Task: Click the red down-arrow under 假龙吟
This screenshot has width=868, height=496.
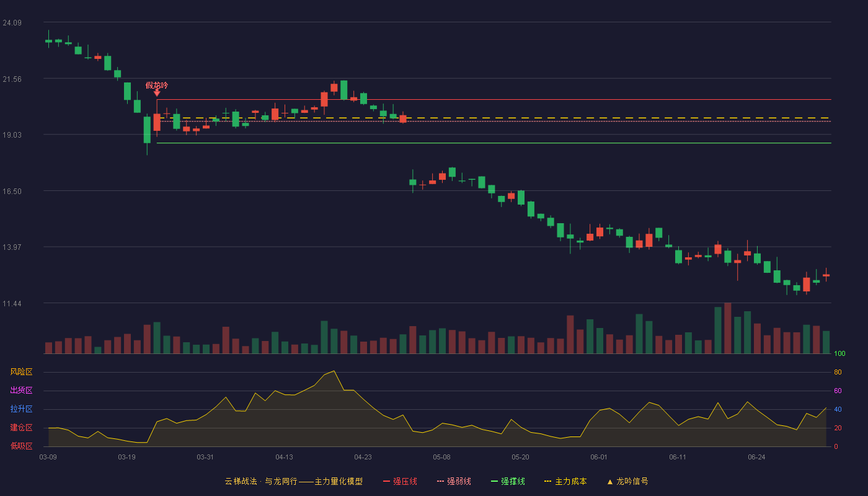Action: point(157,93)
